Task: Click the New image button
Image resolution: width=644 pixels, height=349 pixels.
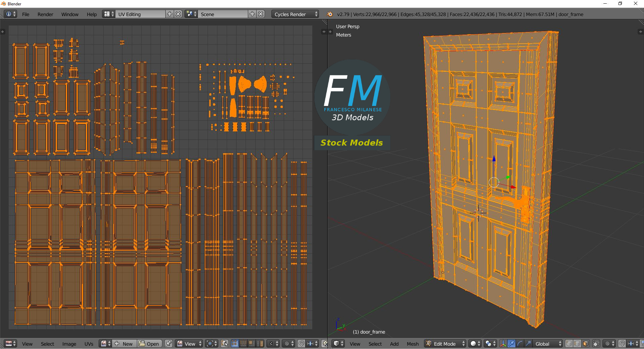Action: 124,344
